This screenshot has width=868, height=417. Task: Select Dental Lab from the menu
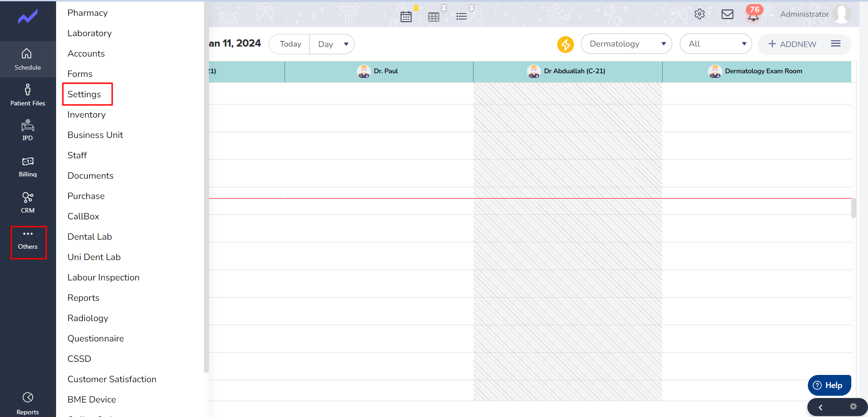coord(90,237)
